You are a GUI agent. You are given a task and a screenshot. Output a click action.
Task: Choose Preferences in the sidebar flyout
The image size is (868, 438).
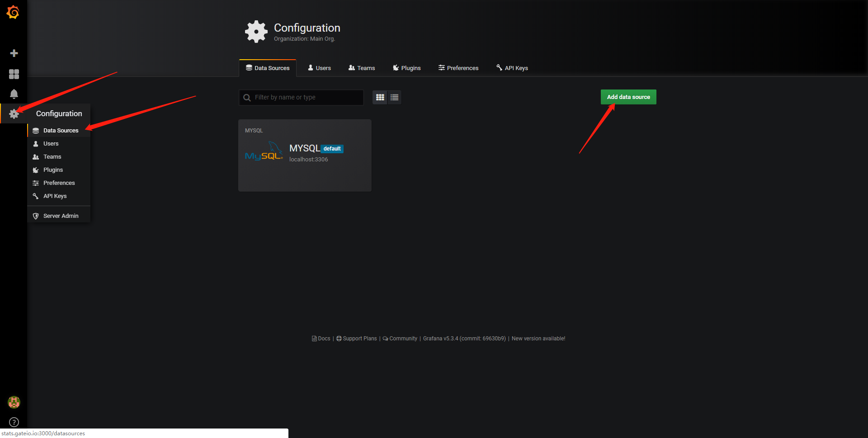[x=59, y=183]
